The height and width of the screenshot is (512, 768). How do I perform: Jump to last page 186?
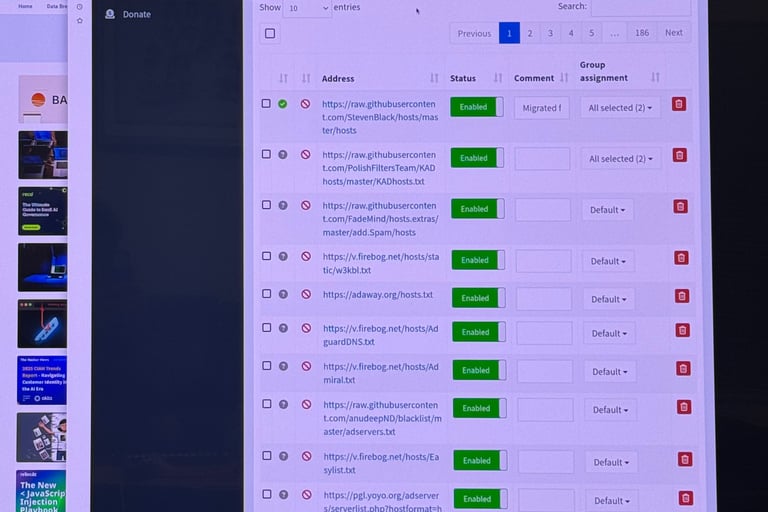click(642, 33)
